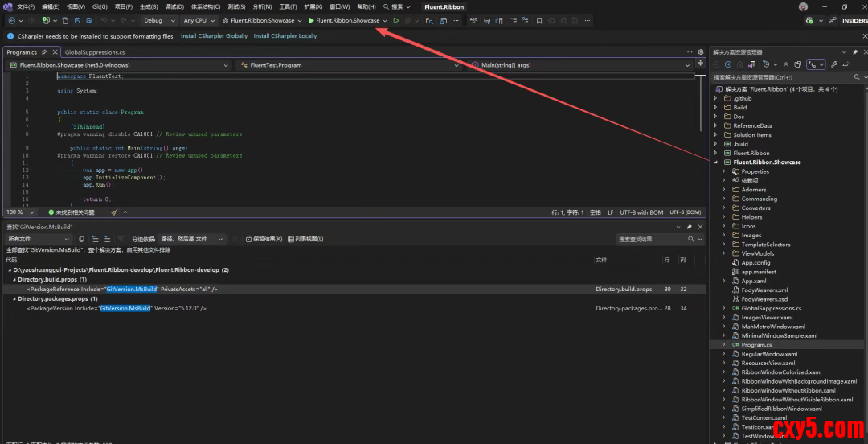Click the code cleanup broom icon
This screenshot has width=868, height=444.
114,212
